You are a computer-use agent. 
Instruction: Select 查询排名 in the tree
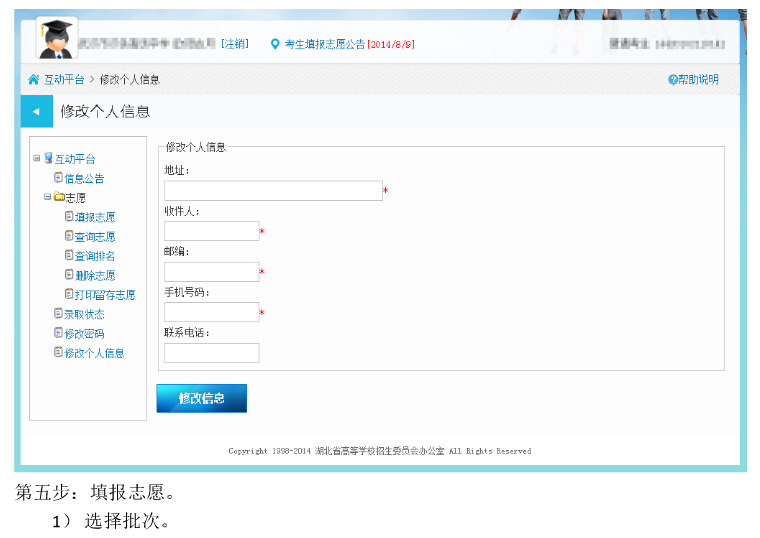(94, 256)
